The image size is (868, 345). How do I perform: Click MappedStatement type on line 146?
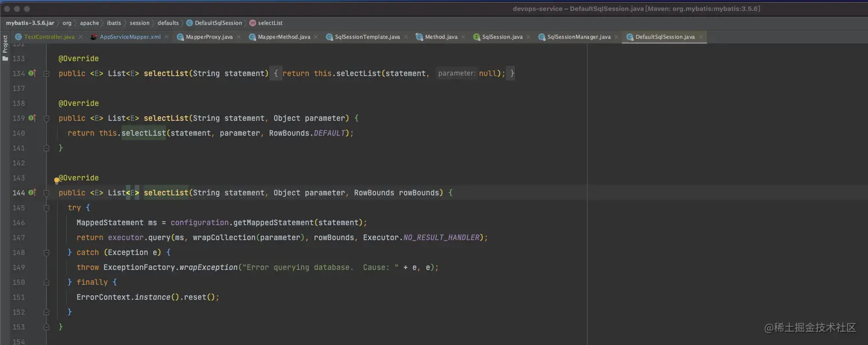[x=110, y=223]
